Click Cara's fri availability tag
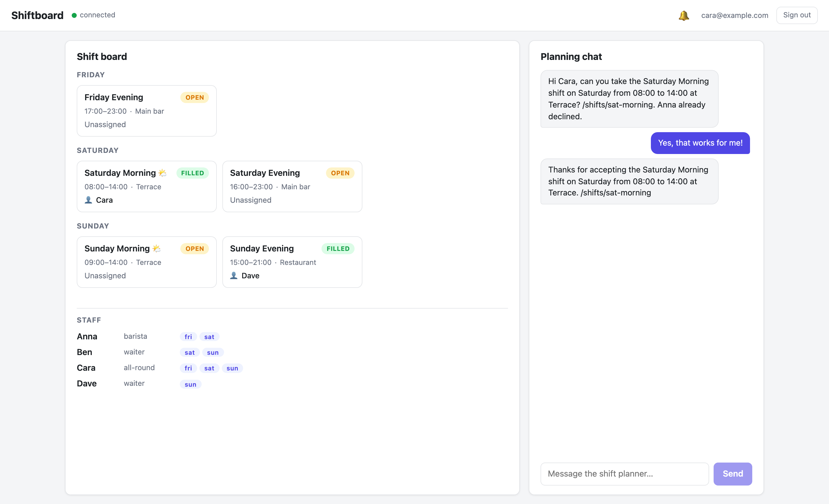829x504 pixels. [x=188, y=368]
